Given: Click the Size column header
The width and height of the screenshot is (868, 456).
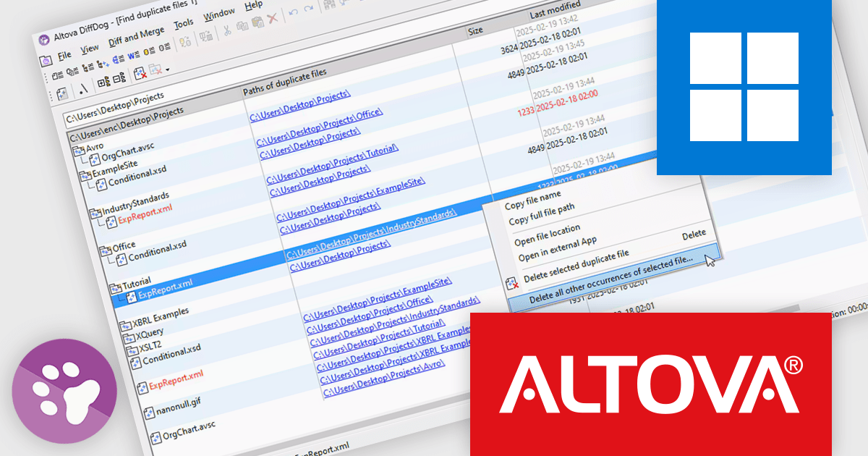Looking at the screenshot, I should tap(475, 31).
